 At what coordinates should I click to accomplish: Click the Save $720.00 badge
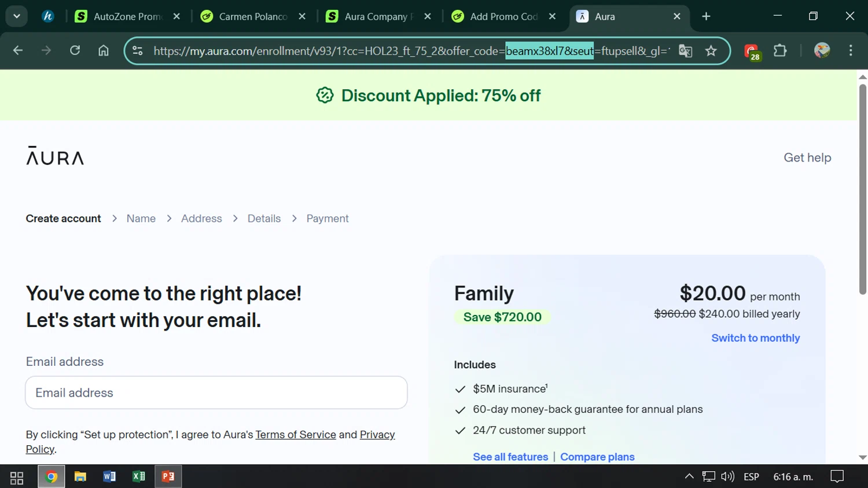click(x=502, y=317)
